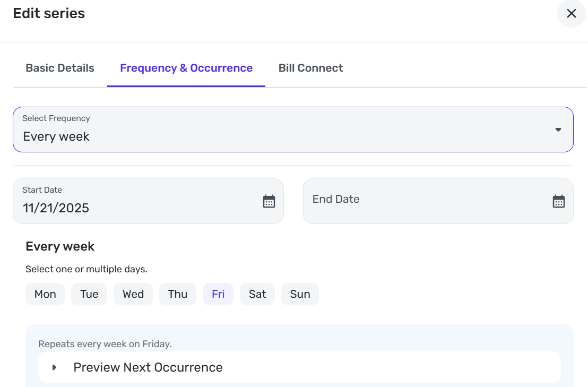Image resolution: width=588 pixels, height=387 pixels.
Task: Toggle Wed day selection
Action: (133, 294)
